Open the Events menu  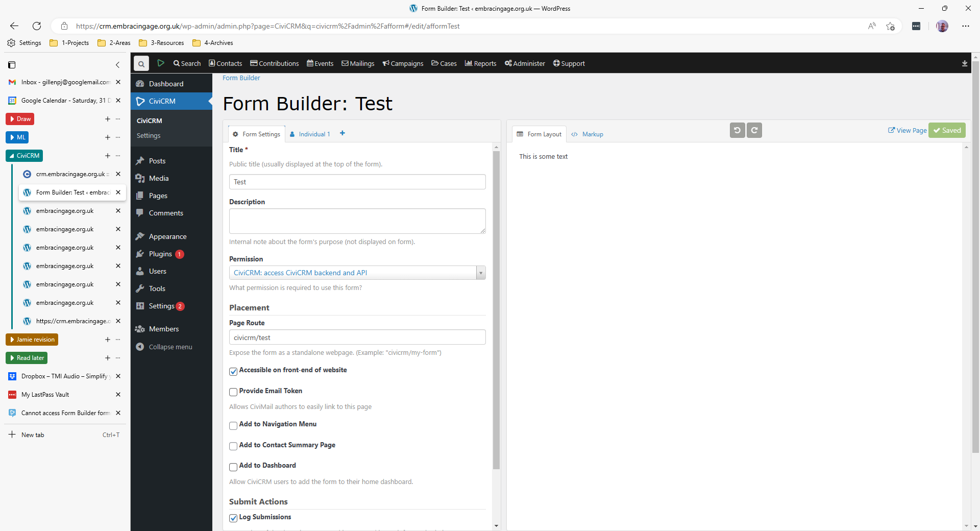pyautogui.click(x=320, y=63)
